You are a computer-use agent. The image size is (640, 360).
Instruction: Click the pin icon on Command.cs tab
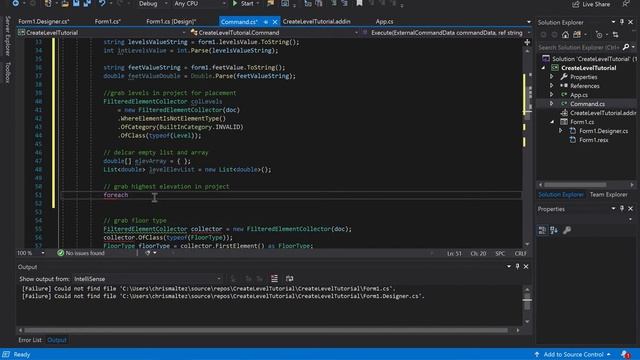[266, 22]
